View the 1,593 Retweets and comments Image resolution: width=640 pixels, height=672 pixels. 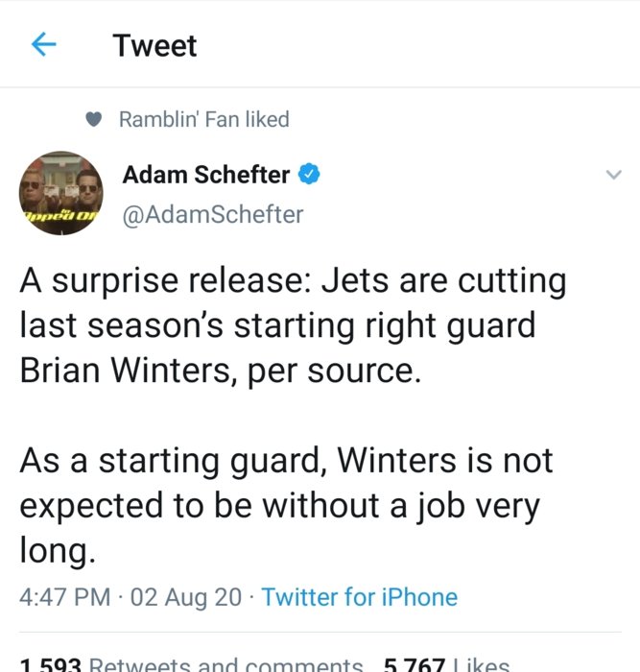(x=191, y=663)
